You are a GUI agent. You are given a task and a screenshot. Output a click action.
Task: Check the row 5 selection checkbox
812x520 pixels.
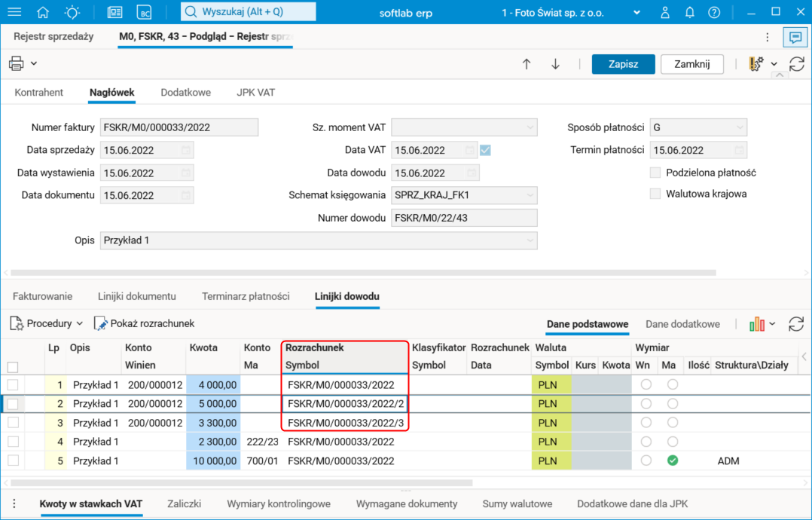tap(13, 460)
